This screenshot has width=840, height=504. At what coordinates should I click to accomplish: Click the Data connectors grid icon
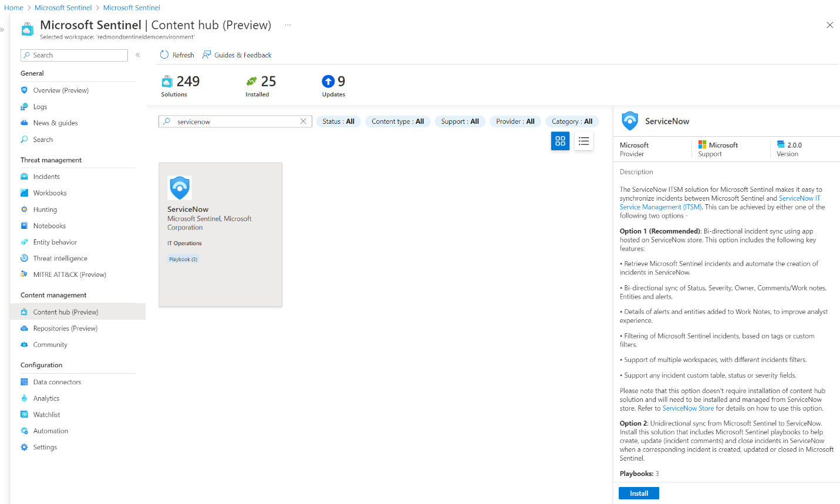coord(24,382)
